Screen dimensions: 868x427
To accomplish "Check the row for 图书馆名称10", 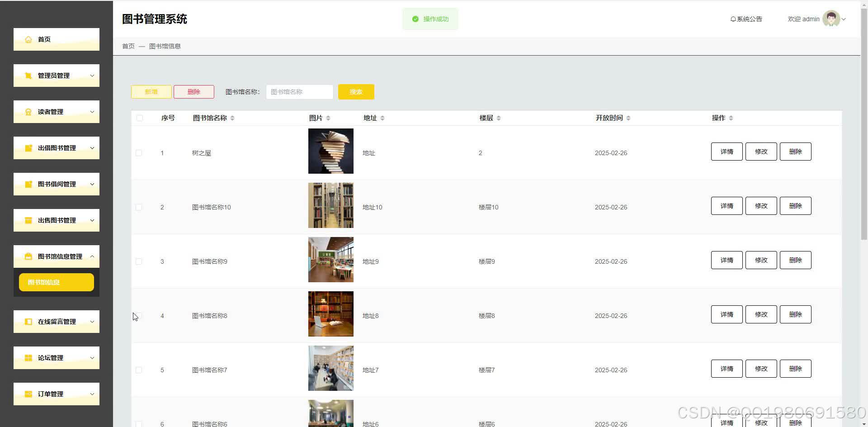I will click(139, 207).
